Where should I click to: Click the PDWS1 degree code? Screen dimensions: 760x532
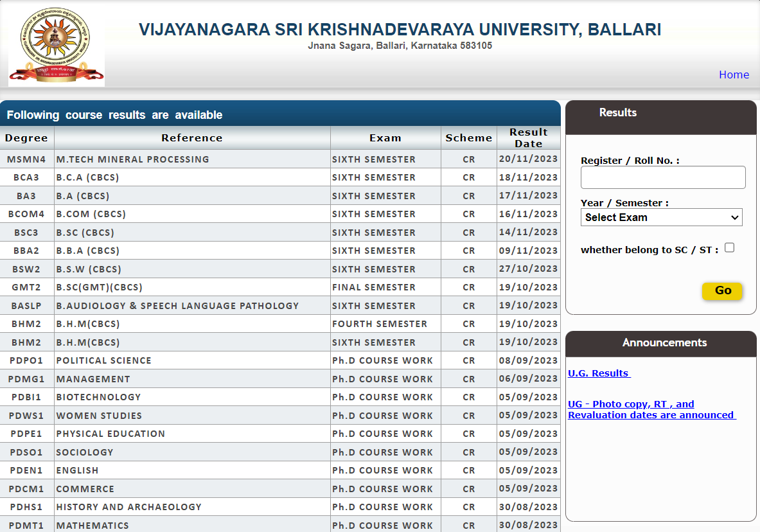point(26,416)
